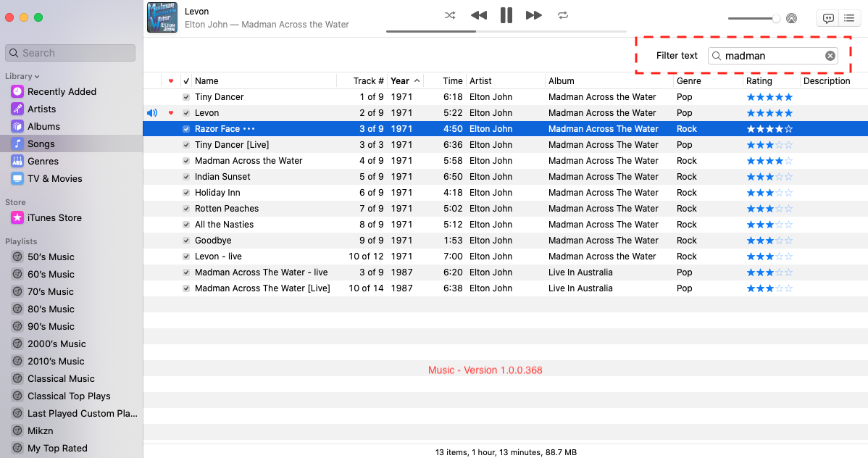The height and width of the screenshot is (458, 868).
Task: Clear the madman filter text
Action: point(830,55)
